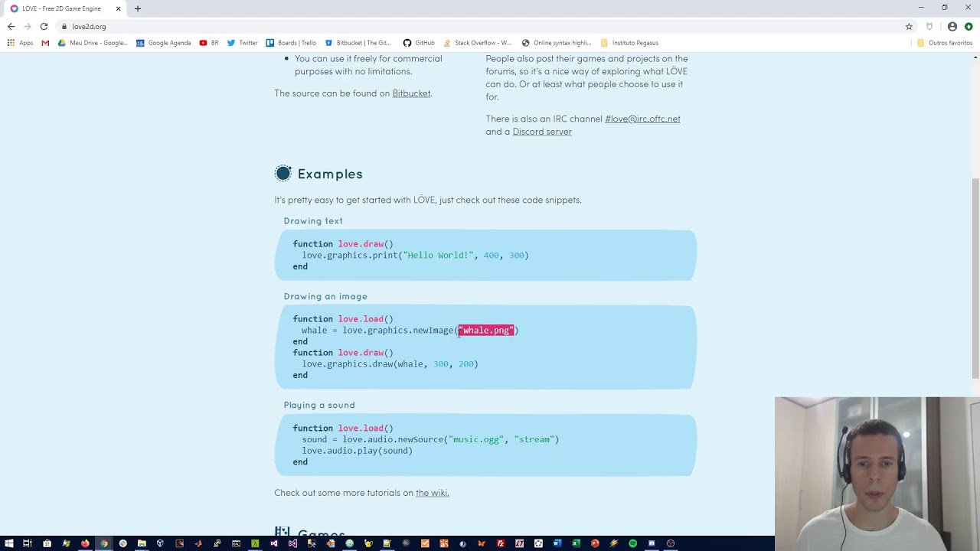This screenshot has width=980, height=551.
Task: Open Microsoft Excel from the taskbar
Action: point(576,543)
